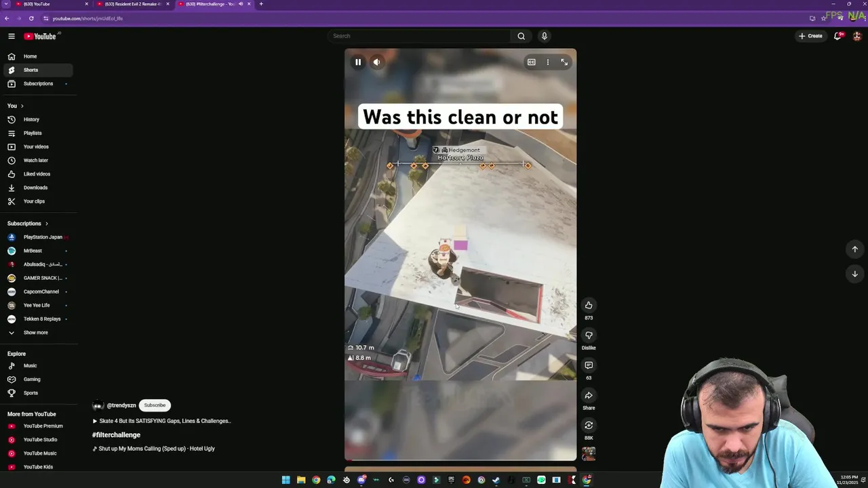Open the YouTube guide hamburger menu
Screen dimensions: 868x488
click(x=12, y=36)
